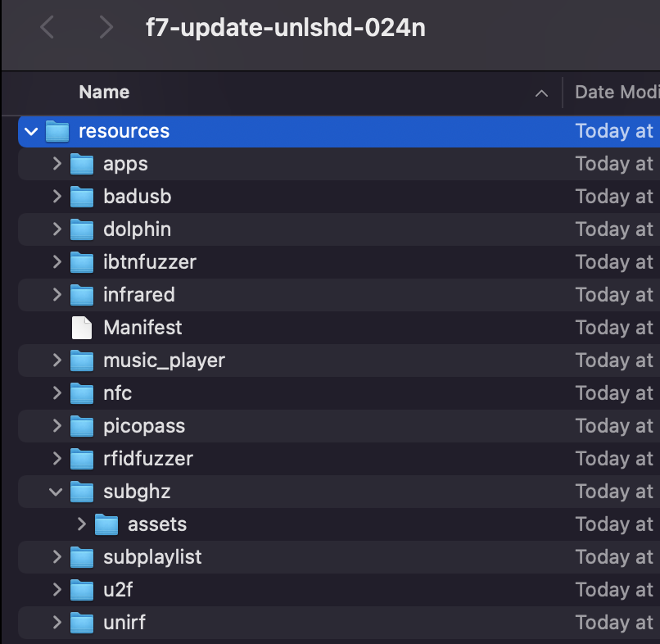This screenshot has width=660, height=644.
Task: Open the infrared folder icon
Action: coord(83,295)
